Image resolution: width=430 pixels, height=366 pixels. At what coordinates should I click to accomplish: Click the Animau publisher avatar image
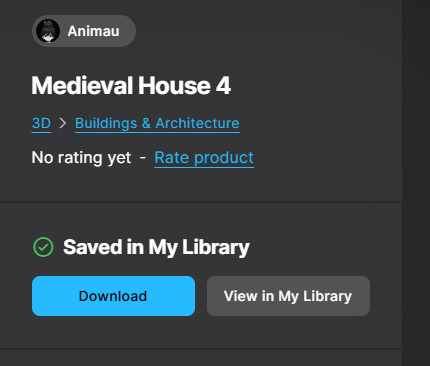48,31
